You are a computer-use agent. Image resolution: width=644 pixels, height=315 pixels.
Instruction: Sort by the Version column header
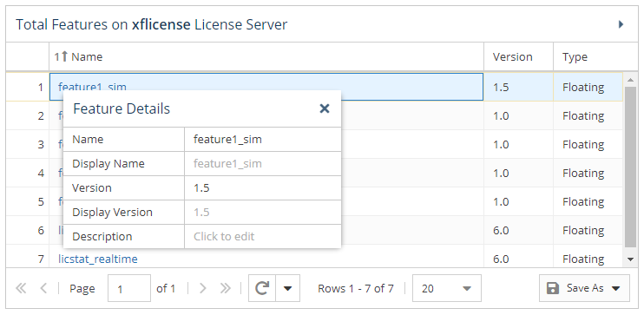click(518, 56)
